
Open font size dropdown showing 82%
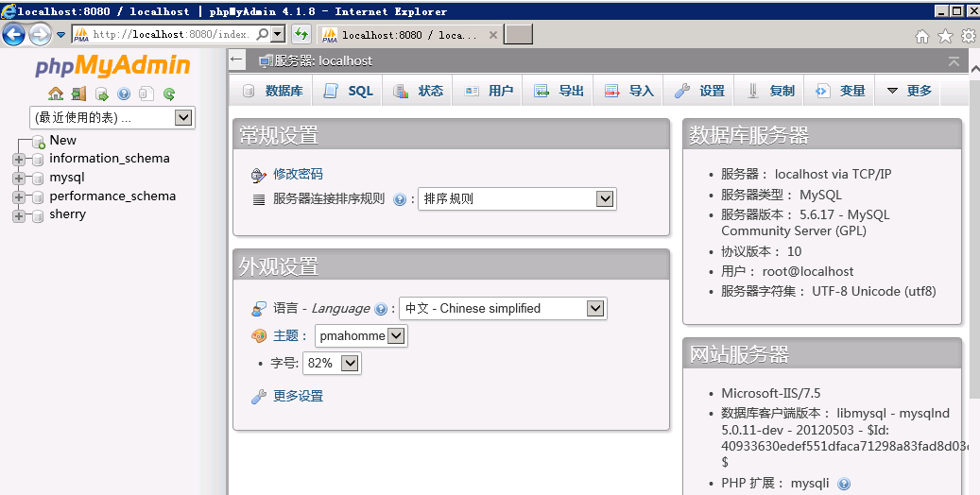point(332,363)
